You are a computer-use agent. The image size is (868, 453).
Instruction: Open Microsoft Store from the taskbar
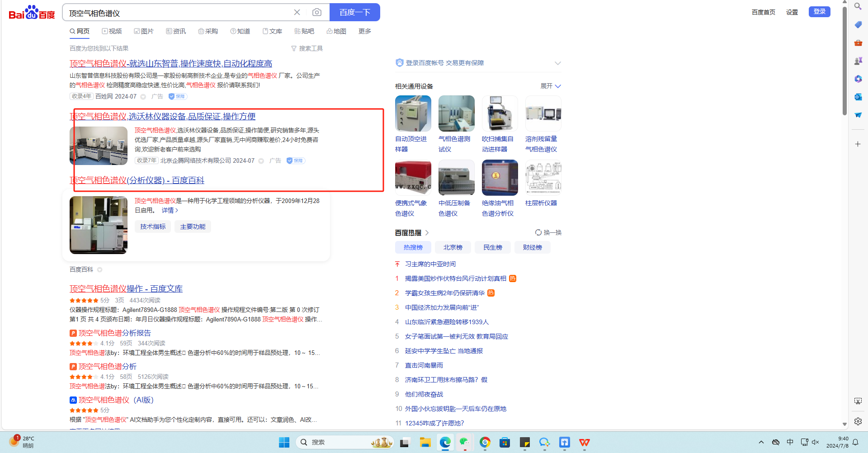pyautogui.click(x=505, y=442)
